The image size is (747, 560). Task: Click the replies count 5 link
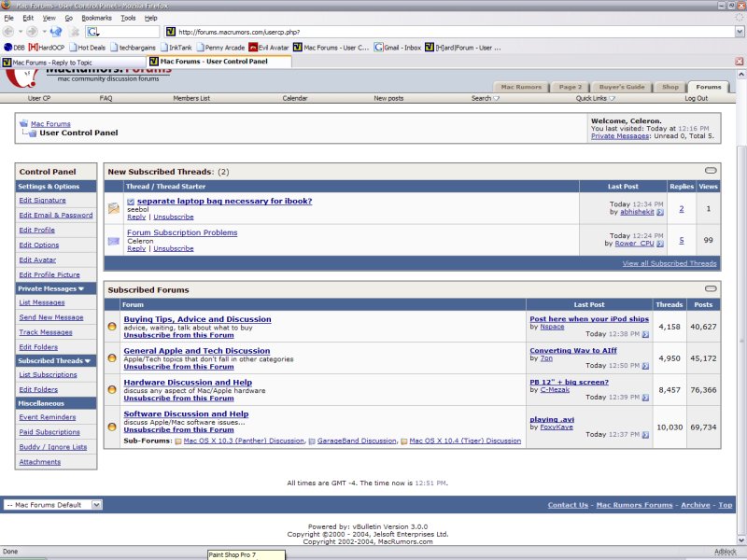click(x=682, y=240)
